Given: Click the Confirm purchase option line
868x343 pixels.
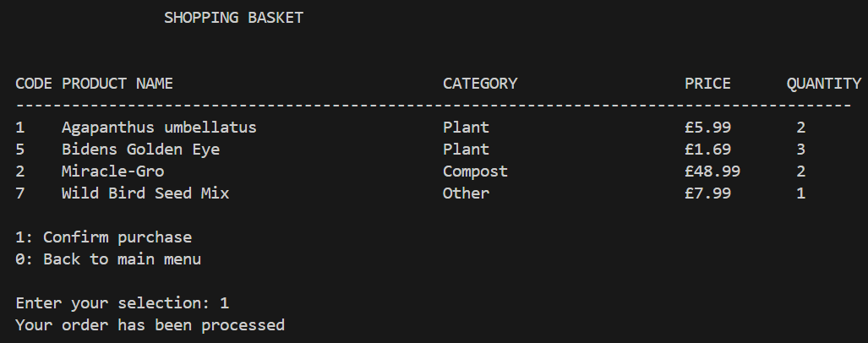Looking at the screenshot, I should pos(103,237).
